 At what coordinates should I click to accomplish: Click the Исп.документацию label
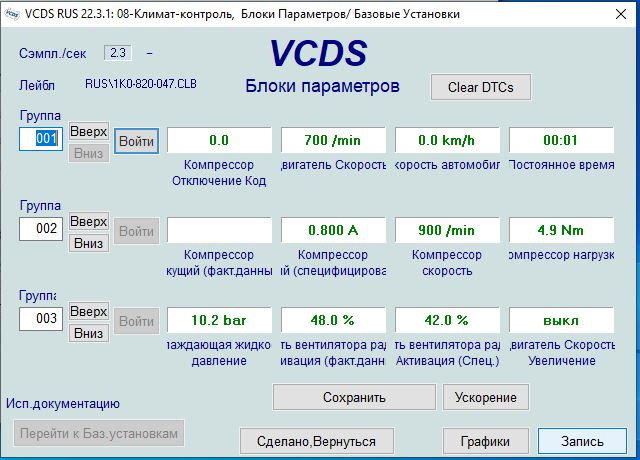63,404
